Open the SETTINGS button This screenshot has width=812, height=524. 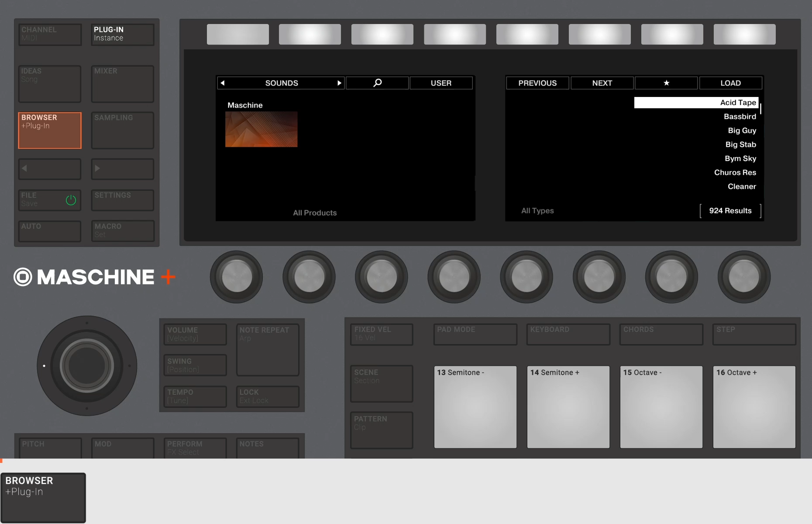(x=123, y=200)
